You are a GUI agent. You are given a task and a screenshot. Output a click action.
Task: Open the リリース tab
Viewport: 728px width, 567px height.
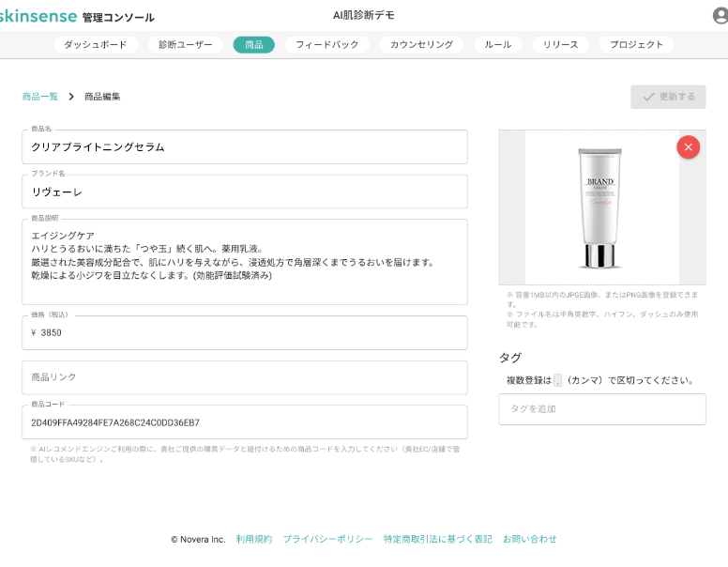click(x=560, y=45)
